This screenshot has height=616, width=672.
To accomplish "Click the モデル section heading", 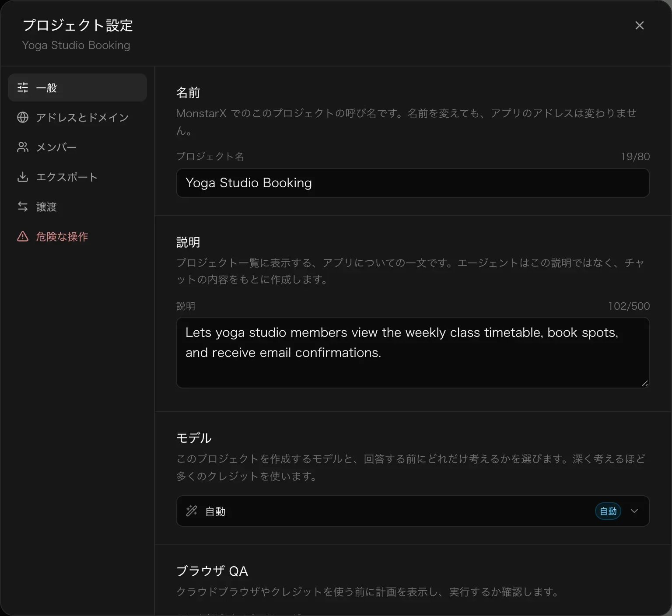I will click(194, 438).
